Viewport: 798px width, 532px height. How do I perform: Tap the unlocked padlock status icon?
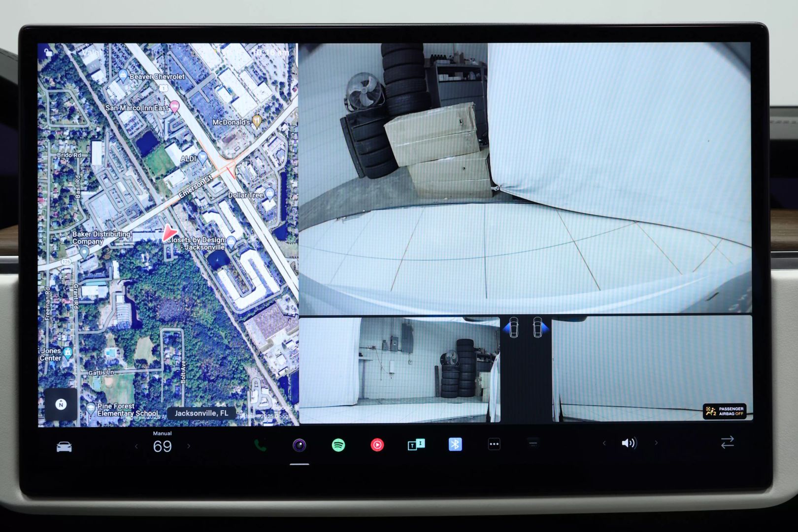click(x=48, y=52)
